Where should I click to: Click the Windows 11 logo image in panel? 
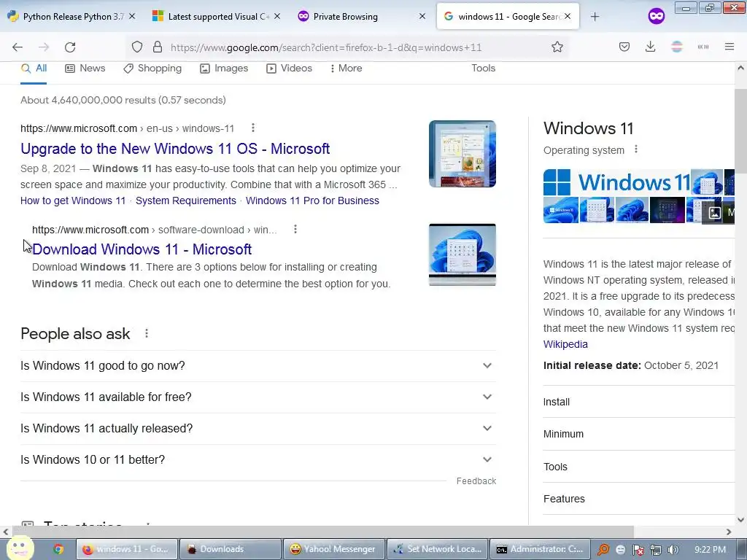point(617,182)
